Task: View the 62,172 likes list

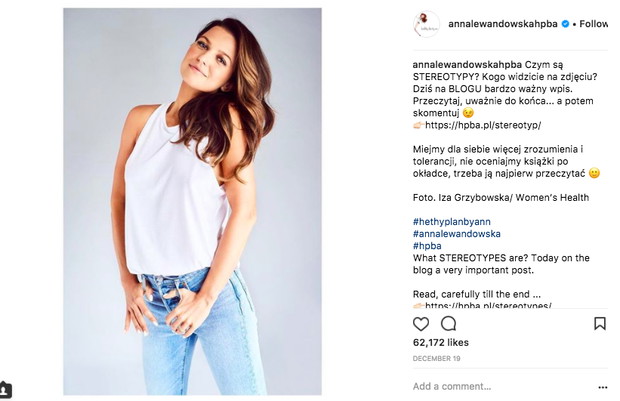Action: (x=440, y=342)
